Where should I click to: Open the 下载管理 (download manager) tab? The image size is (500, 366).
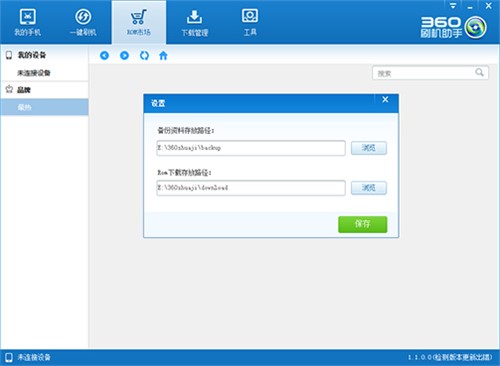194,22
